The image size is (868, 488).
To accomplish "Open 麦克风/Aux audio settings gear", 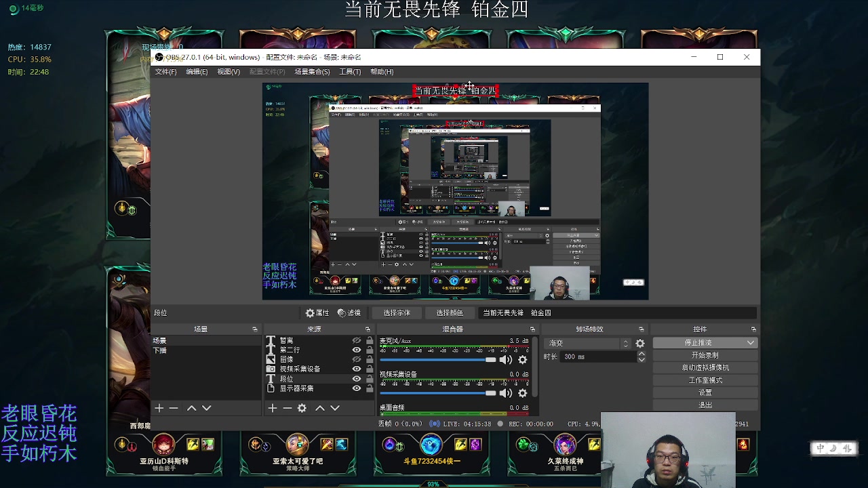I will click(x=522, y=359).
